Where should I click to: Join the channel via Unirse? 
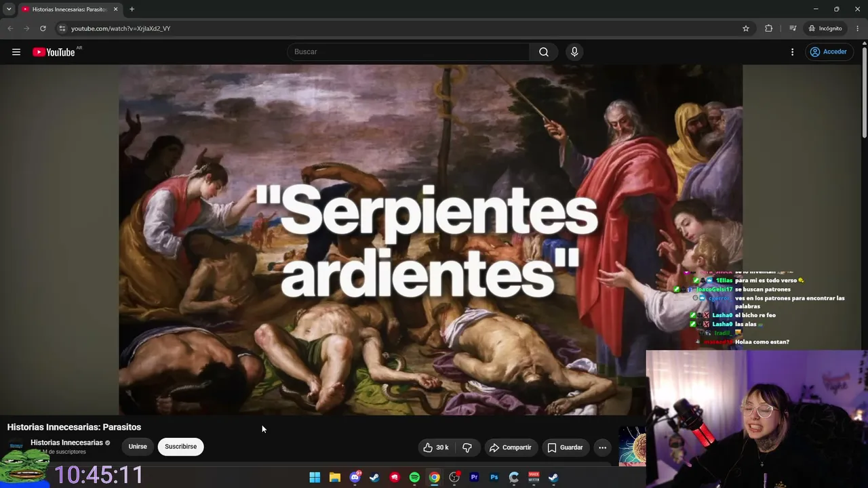tap(138, 447)
